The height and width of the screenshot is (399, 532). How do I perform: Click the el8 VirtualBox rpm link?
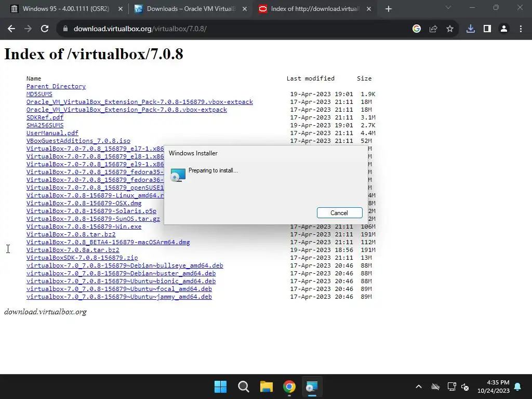(95, 156)
